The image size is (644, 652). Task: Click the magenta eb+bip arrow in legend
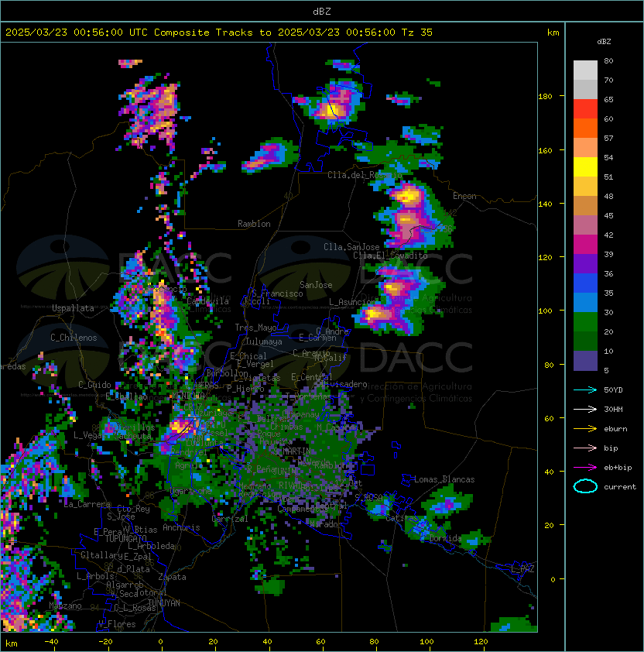[x=585, y=468]
